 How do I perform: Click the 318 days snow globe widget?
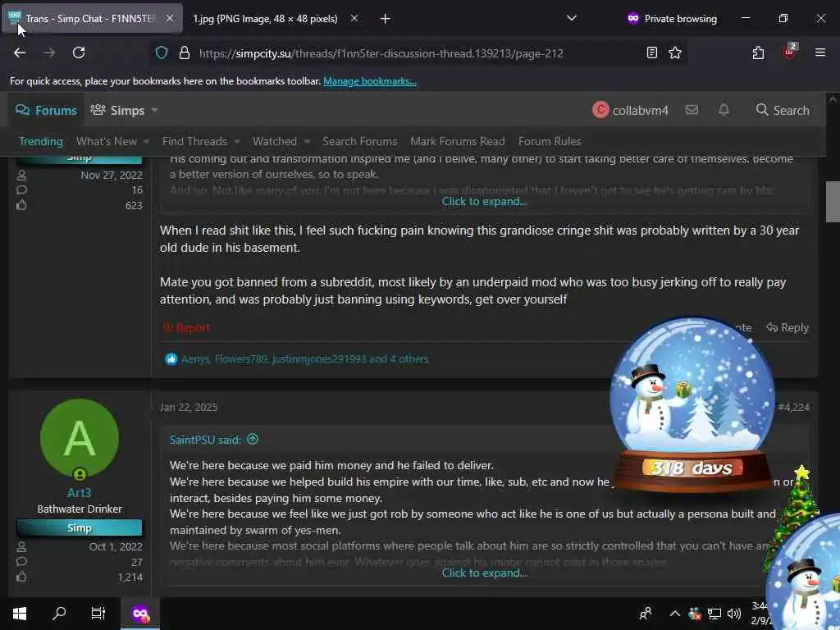coord(692,405)
